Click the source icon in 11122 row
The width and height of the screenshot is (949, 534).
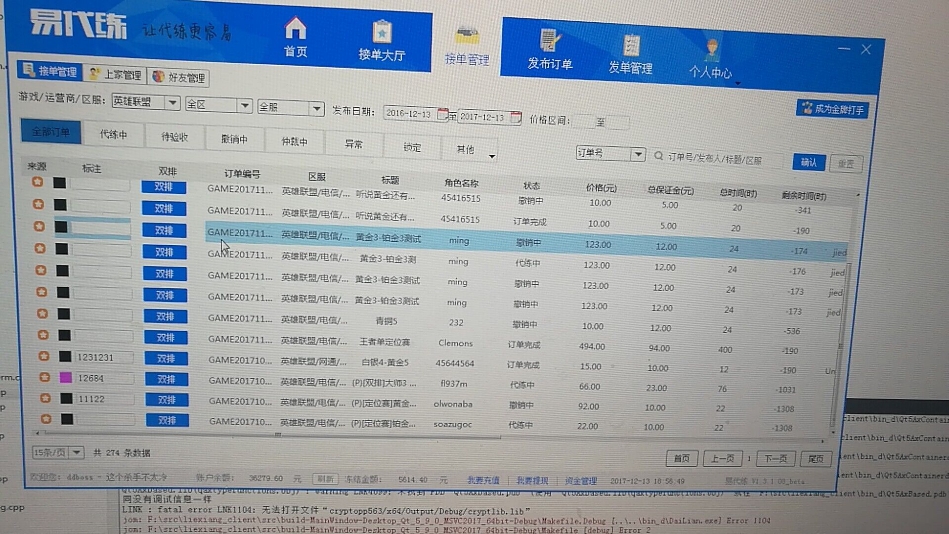(45, 398)
